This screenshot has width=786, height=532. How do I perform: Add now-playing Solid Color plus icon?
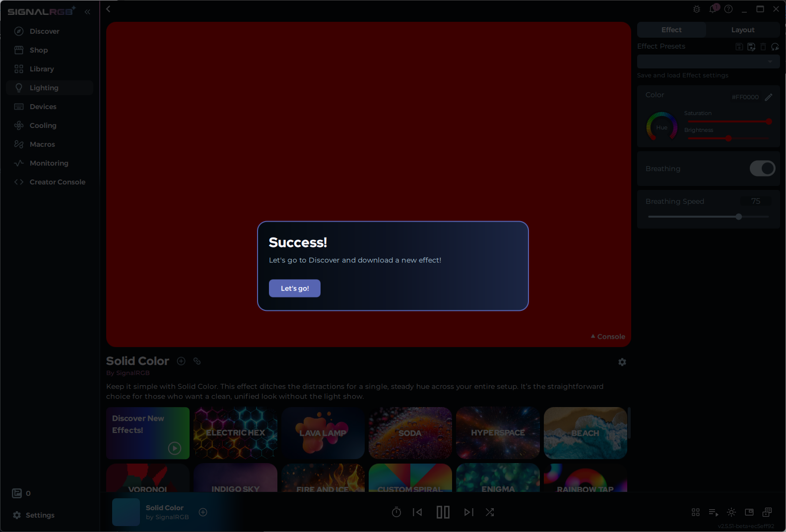[x=203, y=512]
